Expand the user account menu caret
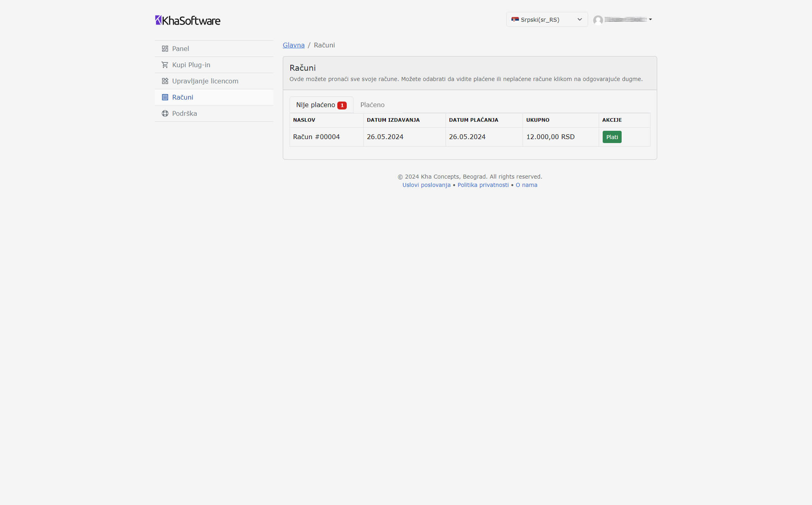Image resolution: width=812 pixels, height=505 pixels. click(x=650, y=19)
